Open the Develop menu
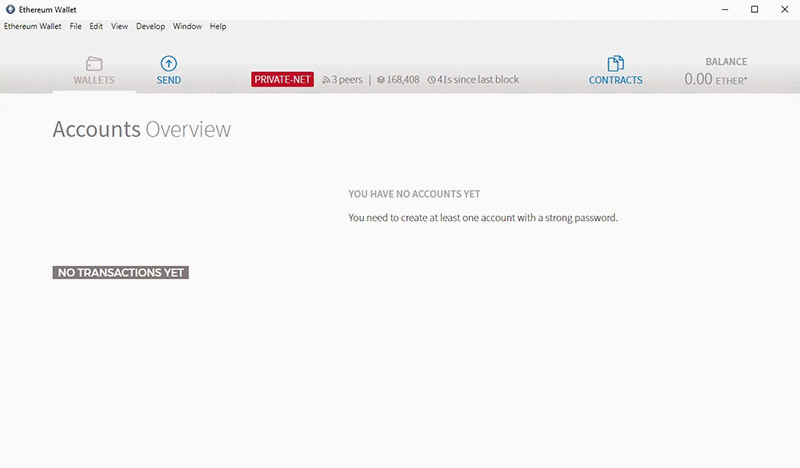 [x=150, y=26]
